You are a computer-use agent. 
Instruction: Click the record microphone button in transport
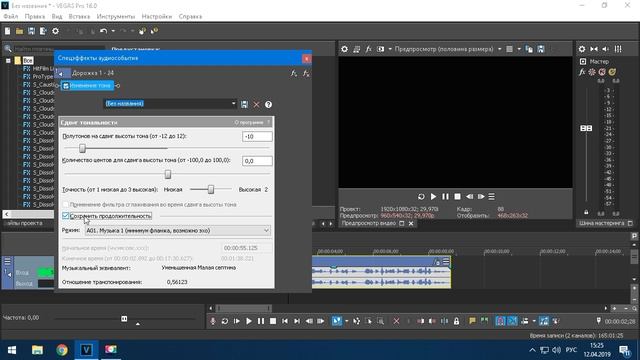click(213, 321)
